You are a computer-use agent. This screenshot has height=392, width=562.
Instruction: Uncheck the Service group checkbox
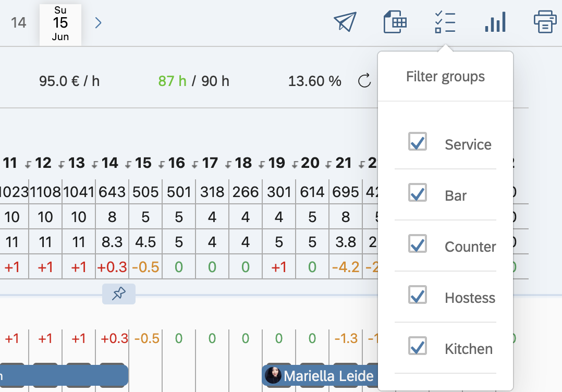coord(418,142)
